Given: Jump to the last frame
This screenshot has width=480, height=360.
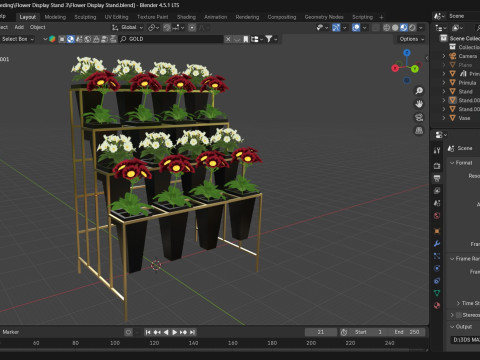Looking at the screenshot, I should (x=192, y=332).
